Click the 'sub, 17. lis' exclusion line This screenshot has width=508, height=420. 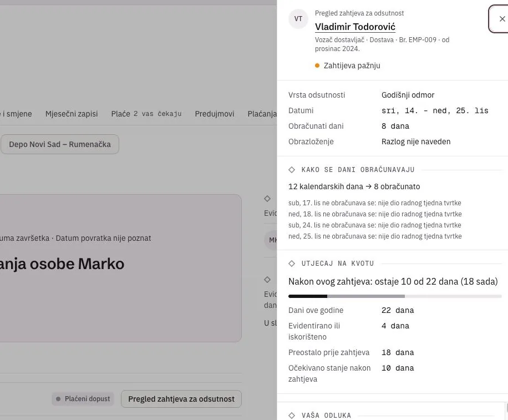pos(375,203)
